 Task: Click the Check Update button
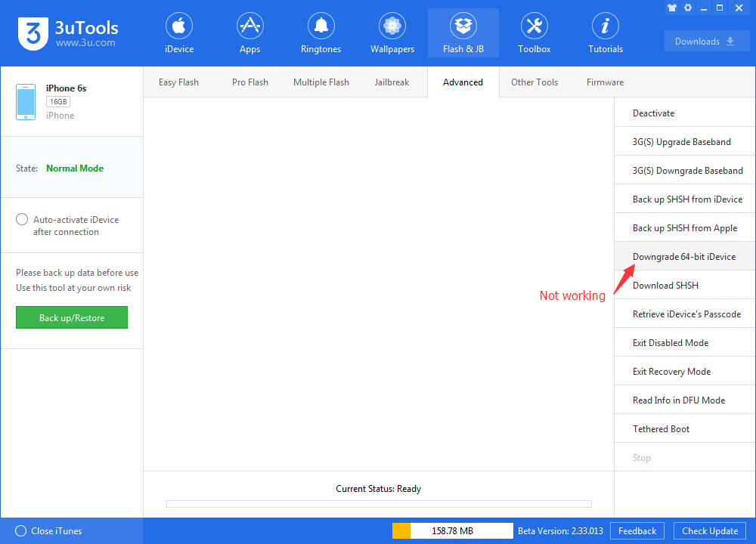(x=710, y=531)
